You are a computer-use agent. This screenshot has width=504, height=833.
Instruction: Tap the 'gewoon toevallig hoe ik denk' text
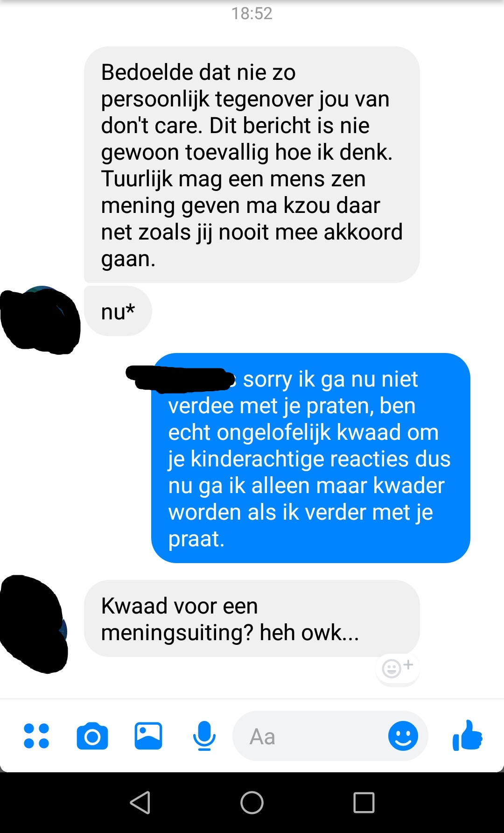pyautogui.click(x=246, y=152)
